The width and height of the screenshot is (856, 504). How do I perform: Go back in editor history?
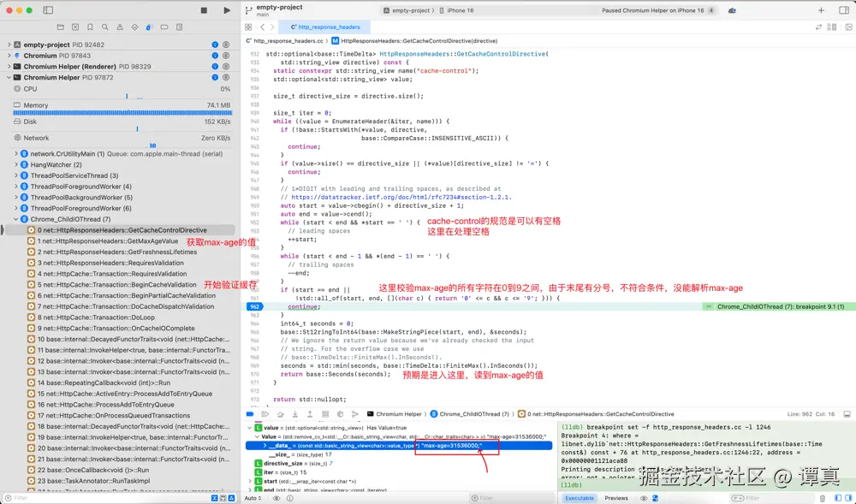pos(263,27)
